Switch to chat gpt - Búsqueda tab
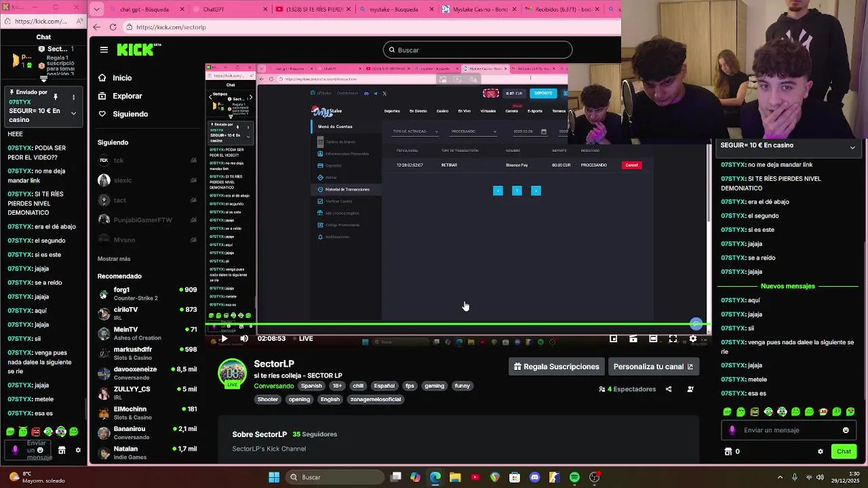Image resolution: width=868 pixels, height=488 pixels. click(146, 9)
